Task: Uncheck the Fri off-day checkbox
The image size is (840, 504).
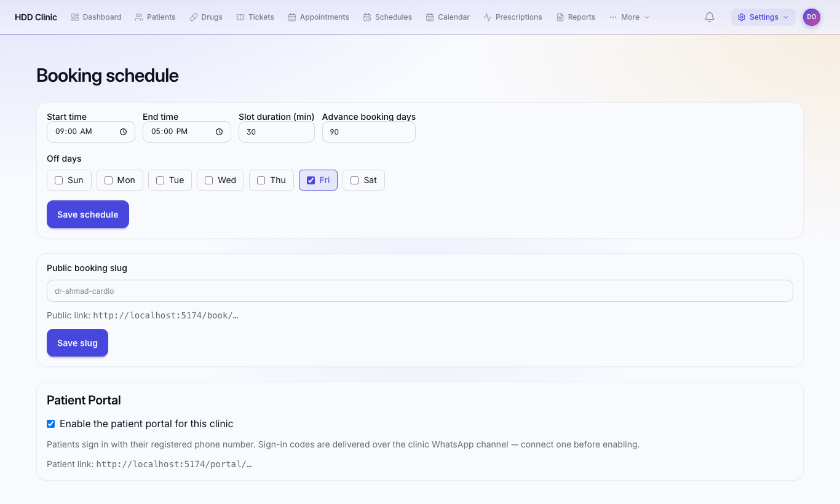Action: 311,180
